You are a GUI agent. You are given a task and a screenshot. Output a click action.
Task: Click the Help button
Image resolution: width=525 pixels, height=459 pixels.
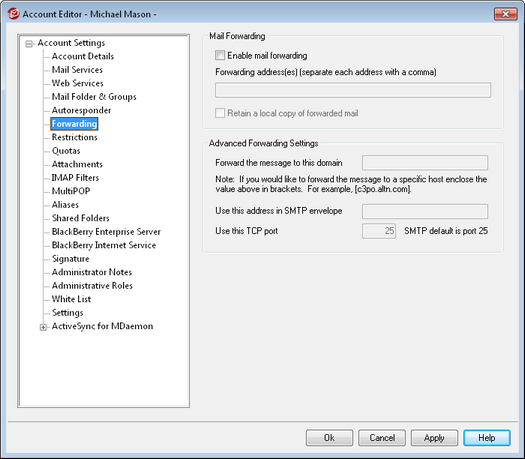pyautogui.click(x=487, y=438)
